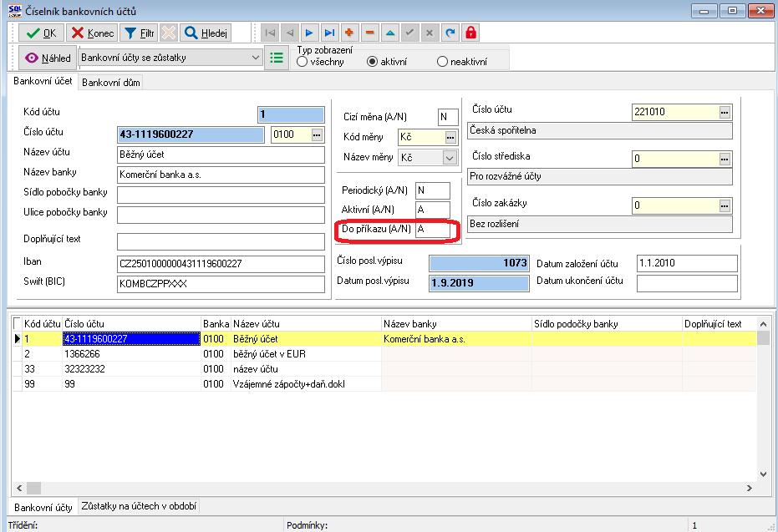The image size is (778, 532).
Task: Toggle the grid header select-all checkbox
Action: [x=18, y=324]
